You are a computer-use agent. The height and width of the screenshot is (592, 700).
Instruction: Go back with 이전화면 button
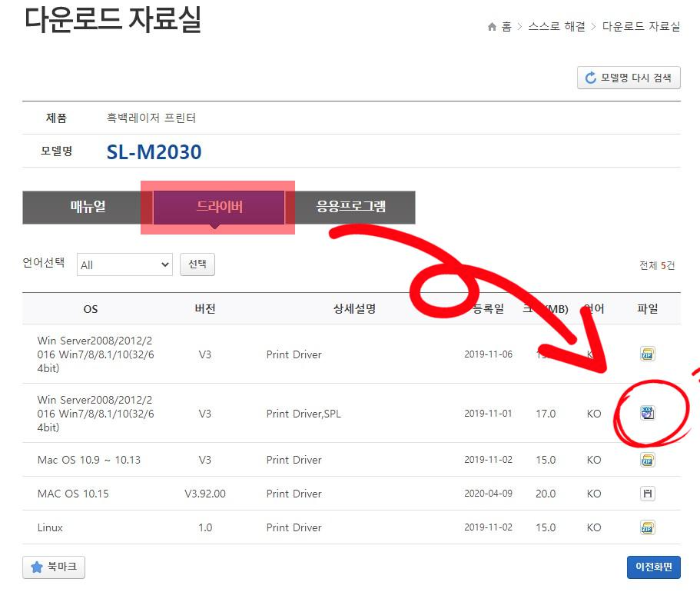pos(654,567)
